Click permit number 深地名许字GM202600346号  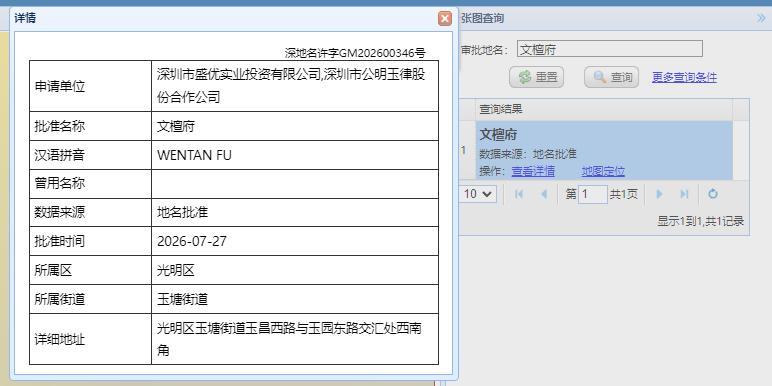point(355,53)
